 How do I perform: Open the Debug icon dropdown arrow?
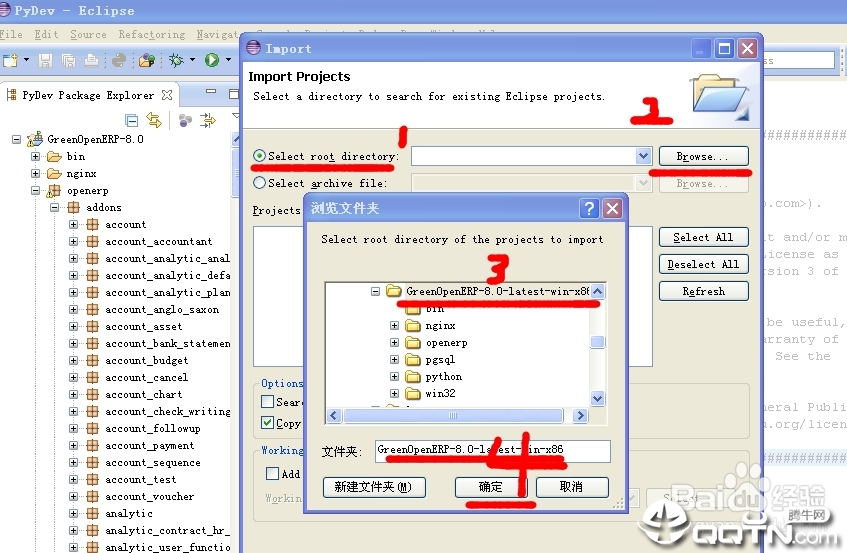(192, 60)
